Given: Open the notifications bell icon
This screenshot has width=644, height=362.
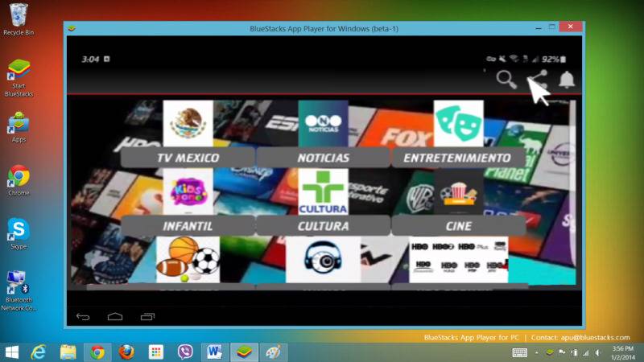Looking at the screenshot, I should click(x=567, y=79).
